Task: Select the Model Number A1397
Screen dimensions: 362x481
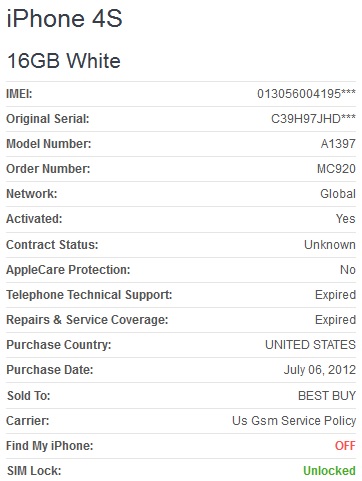Action: click(x=338, y=144)
